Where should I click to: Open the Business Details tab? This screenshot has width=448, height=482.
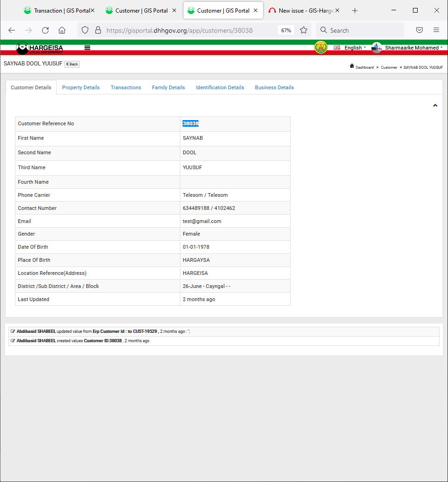tap(274, 87)
